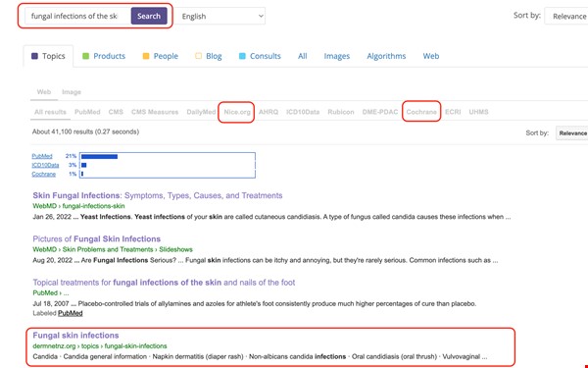Click the Cochrane link in the source chart
This screenshot has height=368, width=588.
(x=43, y=174)
